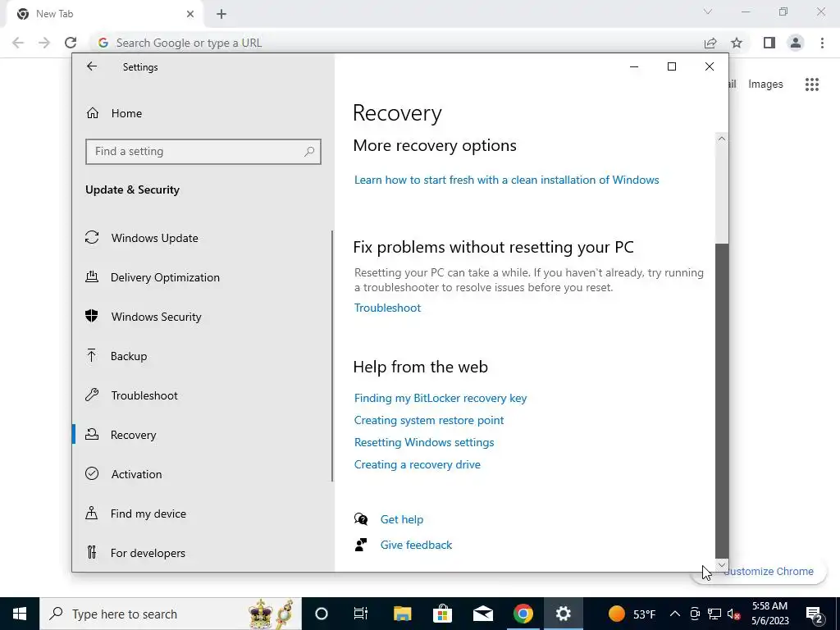Click the Meet Now tray icon
Viewport: 840px width, 630px height.
[695, 614]
